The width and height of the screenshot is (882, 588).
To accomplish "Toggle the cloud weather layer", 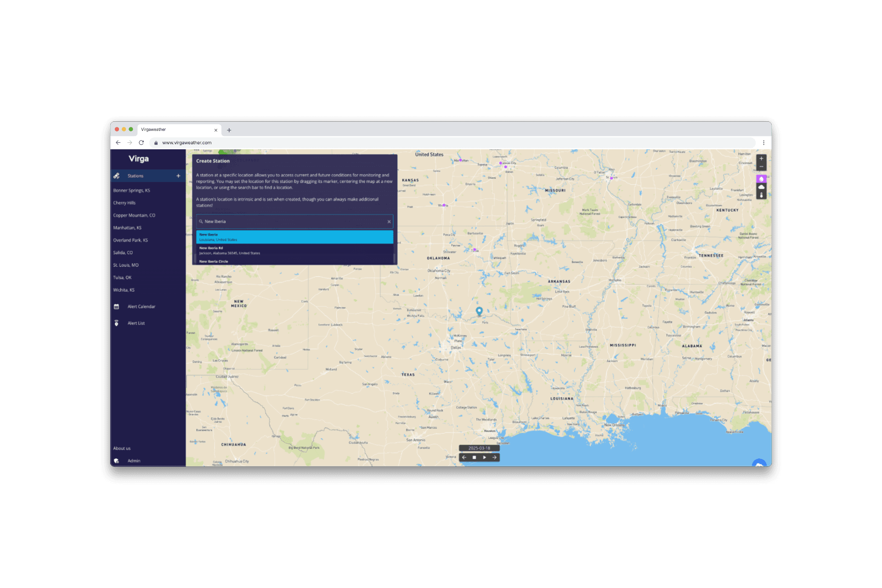I will [x=761, y=187].
